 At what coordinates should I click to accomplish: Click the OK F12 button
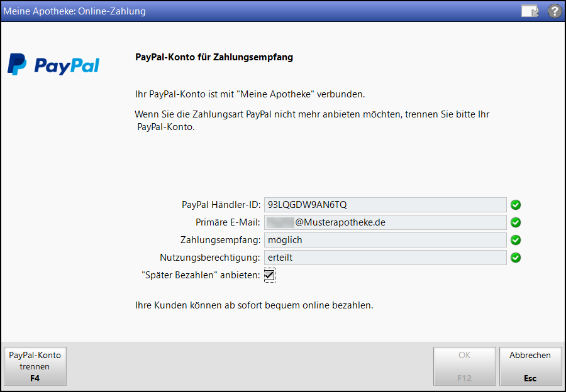[464, 366]
